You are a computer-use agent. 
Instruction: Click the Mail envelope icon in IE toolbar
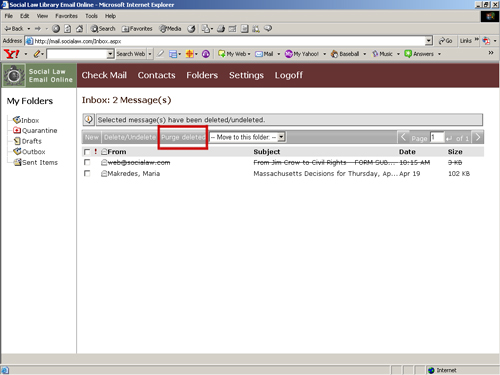click(x=206, y=29)
